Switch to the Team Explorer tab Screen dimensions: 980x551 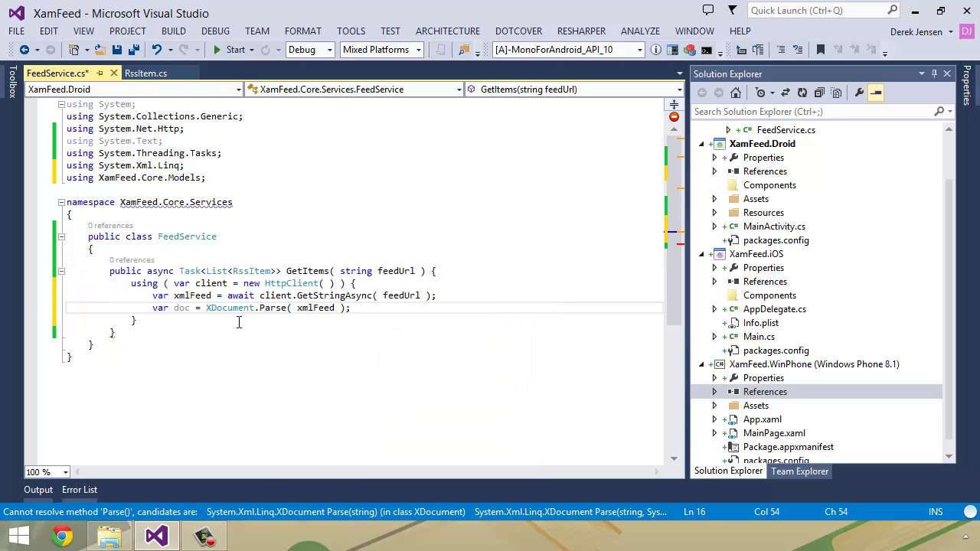tap(799, 471)
